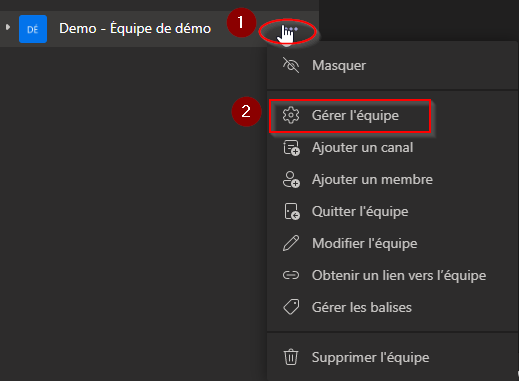This screenshot has height=381, width=519.
Task: Click the pencil edit team icon
Action: click(x=291, y=243)
